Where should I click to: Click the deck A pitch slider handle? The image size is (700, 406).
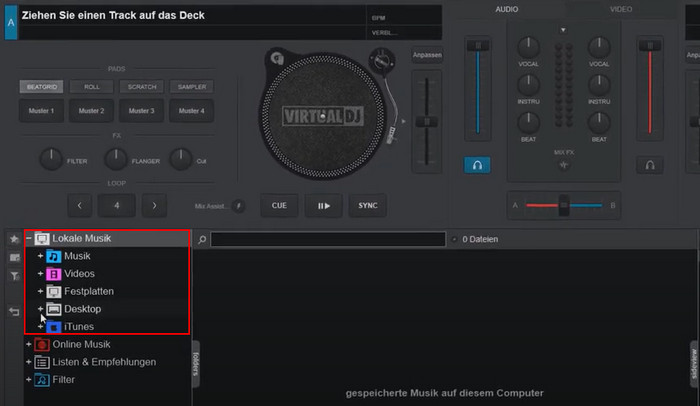(427, 122)
